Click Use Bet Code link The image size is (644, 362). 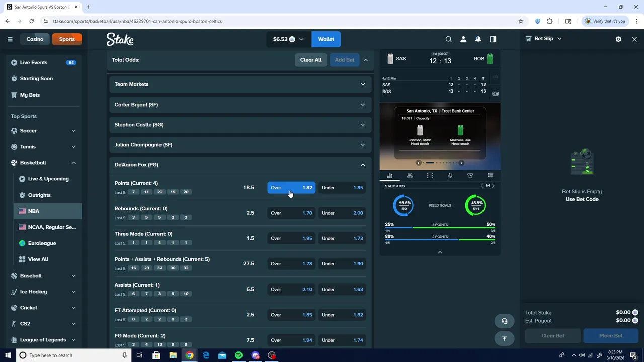pyautogui.click(x=582, y=199)
